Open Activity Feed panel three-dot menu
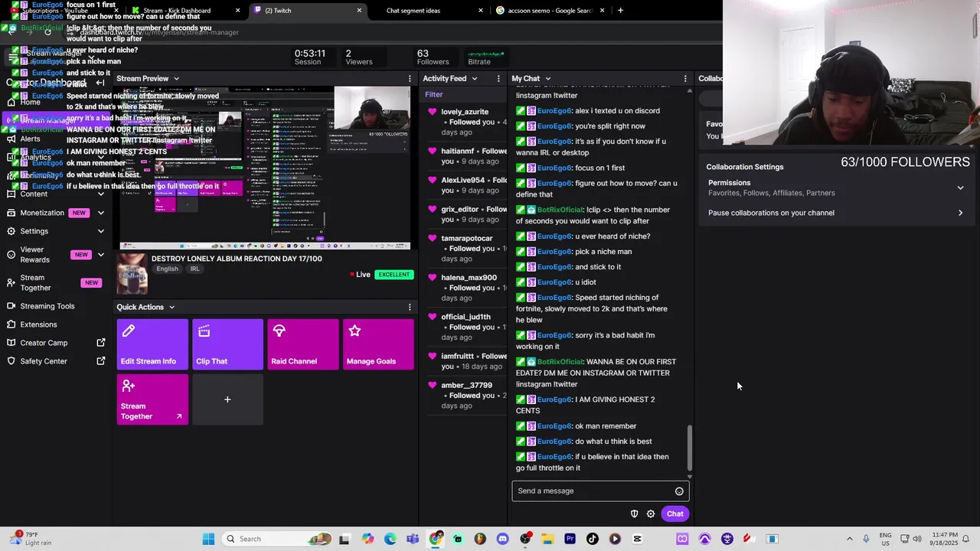 click(498, 79)
